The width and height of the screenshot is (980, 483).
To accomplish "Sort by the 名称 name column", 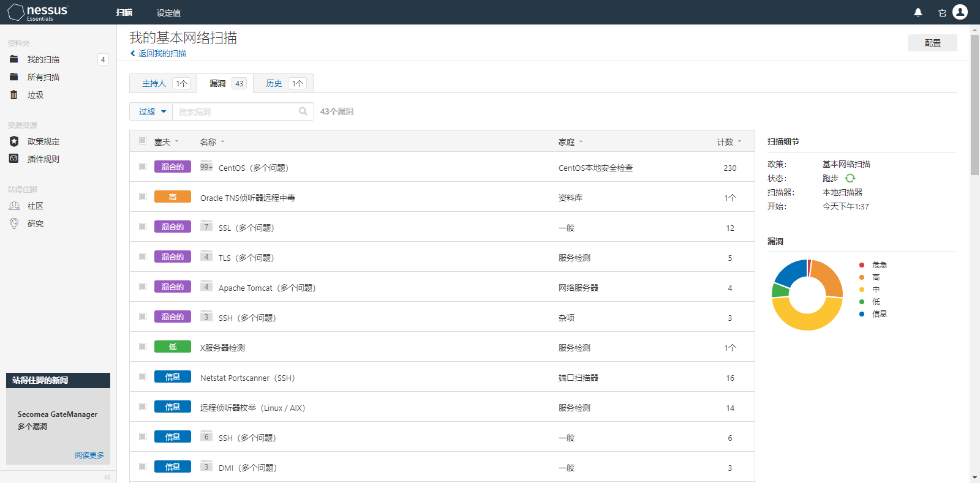I will (x=212, y=142).
